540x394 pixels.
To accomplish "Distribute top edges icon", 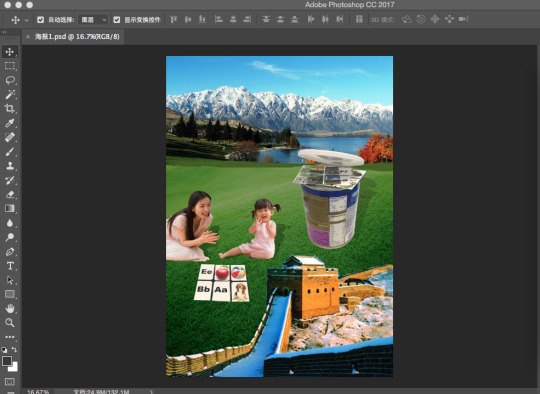I will coord(266,19).
